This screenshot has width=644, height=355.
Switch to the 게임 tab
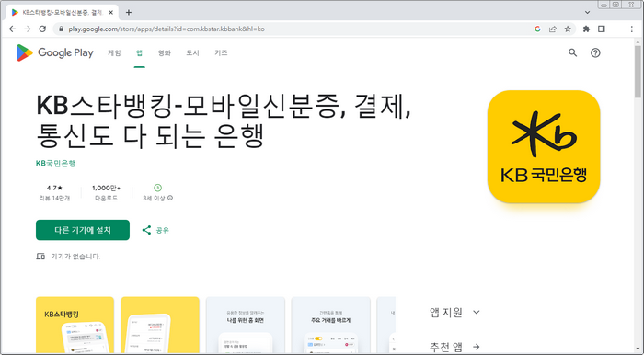click(x=114, y=52)
